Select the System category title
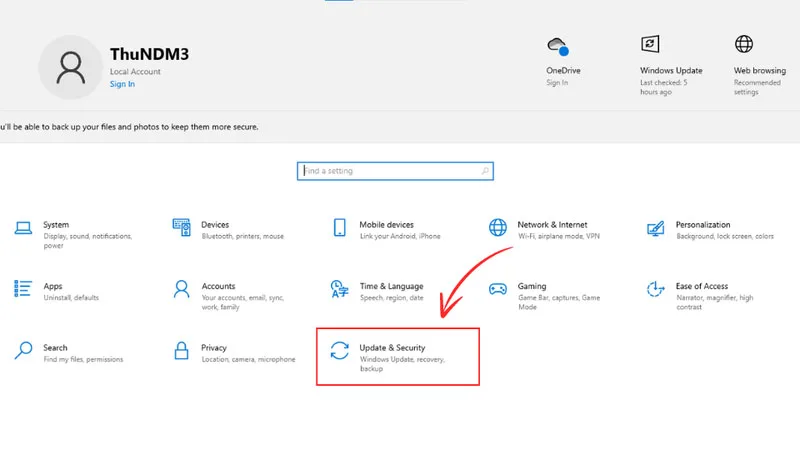 click(56, 224)
